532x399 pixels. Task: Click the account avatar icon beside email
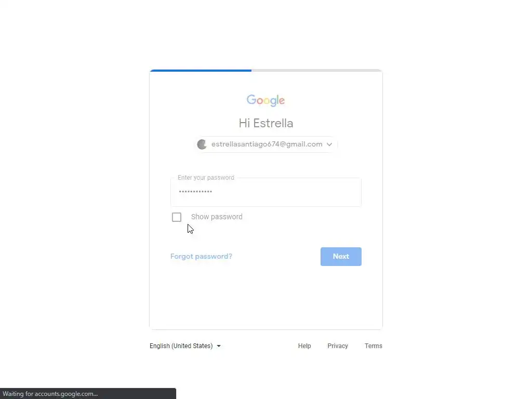(202, 144)
